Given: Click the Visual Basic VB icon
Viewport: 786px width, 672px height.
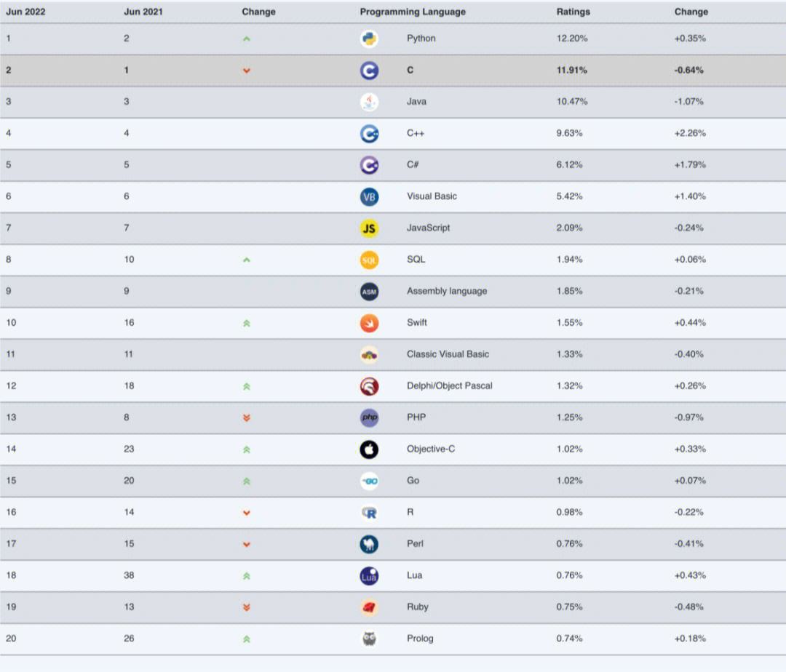Looking at the screenshot, I should (369, 196).
